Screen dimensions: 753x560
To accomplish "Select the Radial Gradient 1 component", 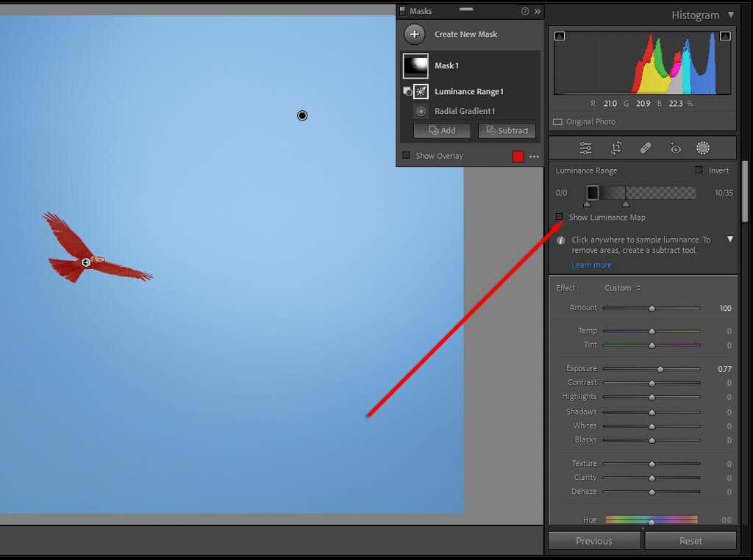I will [x=464, y=112].
